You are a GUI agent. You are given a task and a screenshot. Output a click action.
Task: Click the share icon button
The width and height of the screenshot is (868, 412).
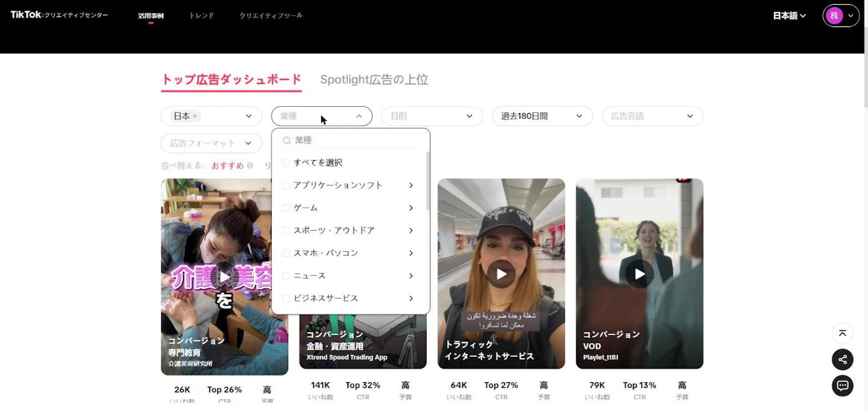843,359
